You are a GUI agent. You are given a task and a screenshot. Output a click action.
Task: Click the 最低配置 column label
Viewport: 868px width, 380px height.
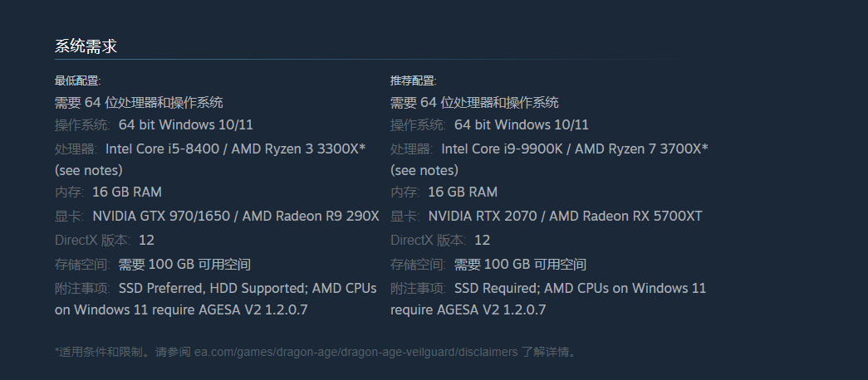pos(77,80)
